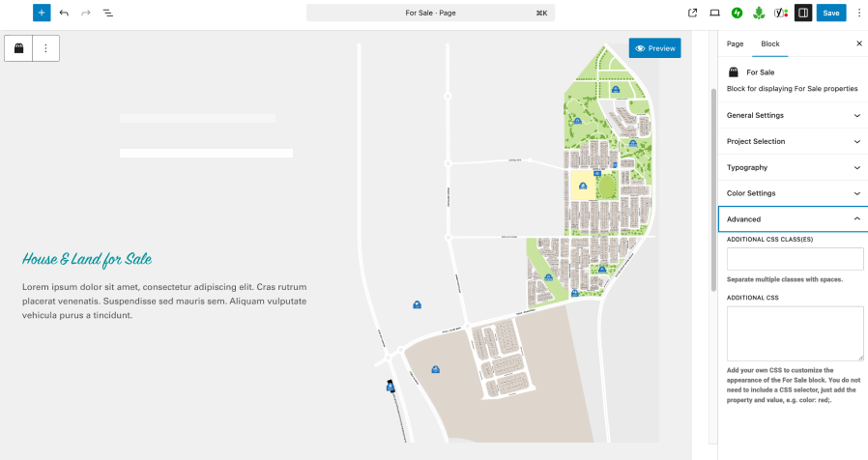
Task: Switch to the Page tab
Action: 736,43
